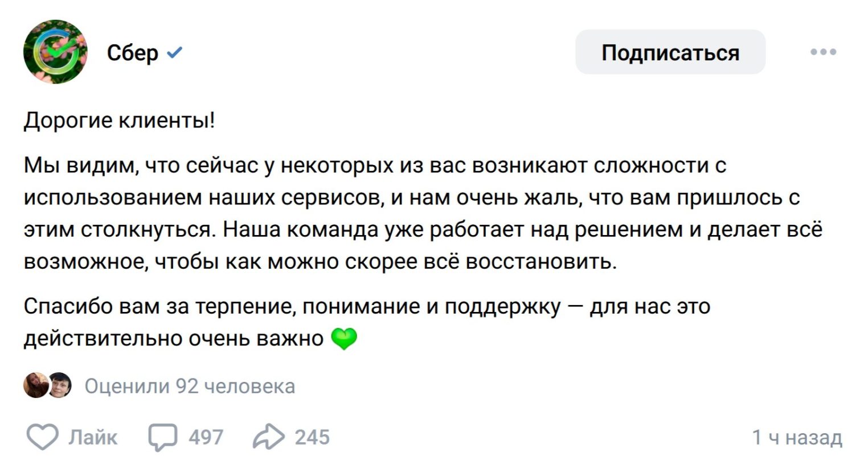Share the post using the arrow icon

(269, 437)
